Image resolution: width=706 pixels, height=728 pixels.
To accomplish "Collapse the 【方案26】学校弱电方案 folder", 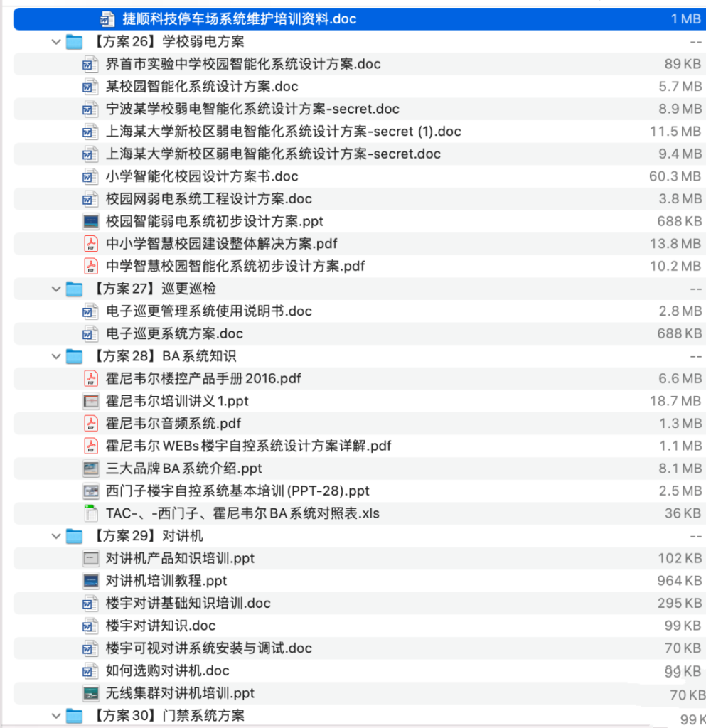I will click(55, 42).
